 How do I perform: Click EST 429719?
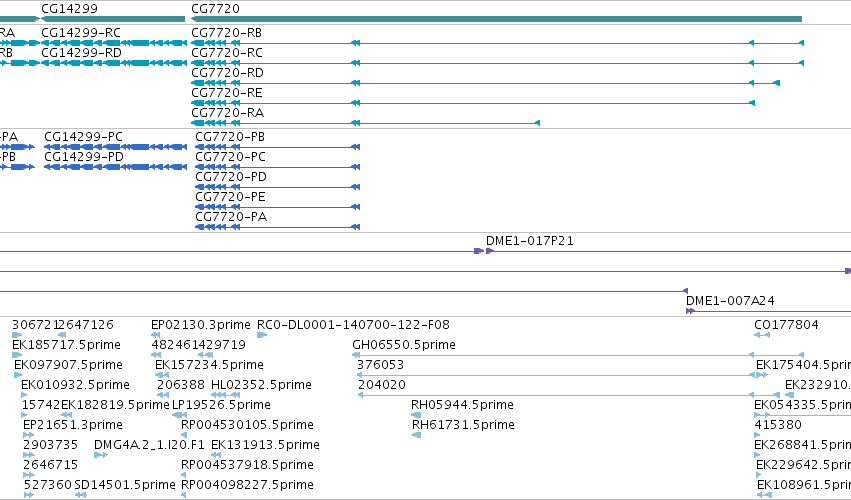click(222, 345)
